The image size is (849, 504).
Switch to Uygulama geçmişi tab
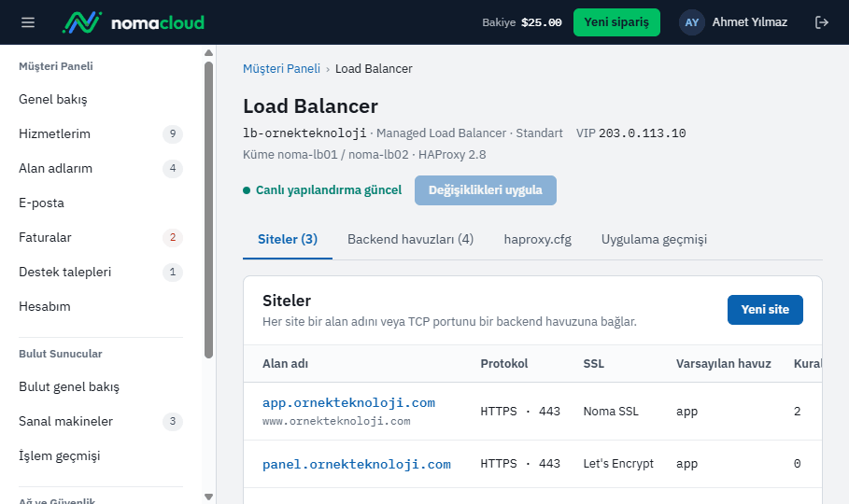654,239
